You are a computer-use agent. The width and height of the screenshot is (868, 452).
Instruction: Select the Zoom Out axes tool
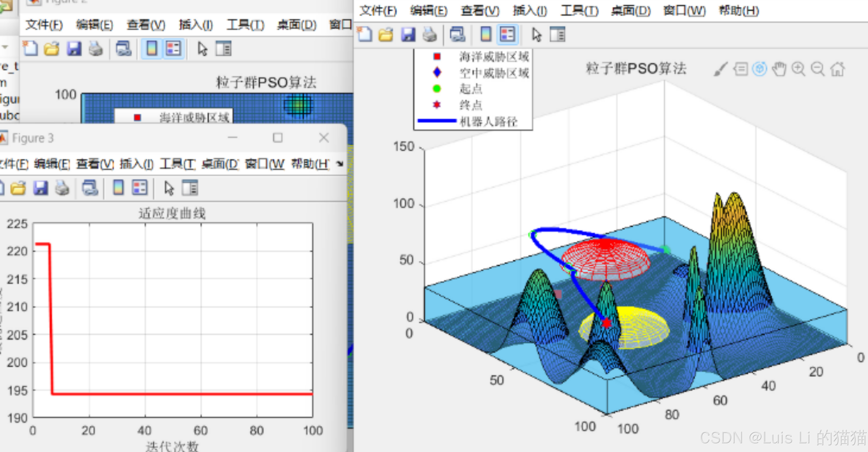pyautogui.click(x=818, y=69)
